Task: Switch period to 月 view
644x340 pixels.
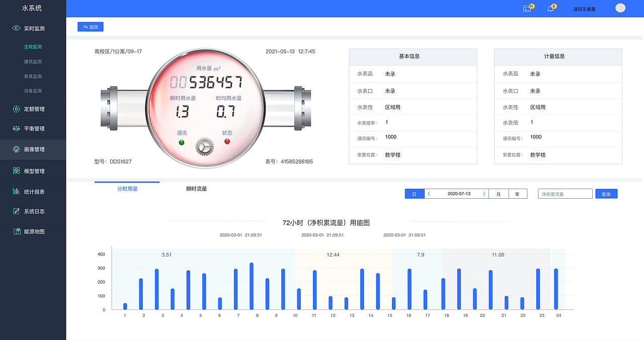Action: [x=498, y=193]
